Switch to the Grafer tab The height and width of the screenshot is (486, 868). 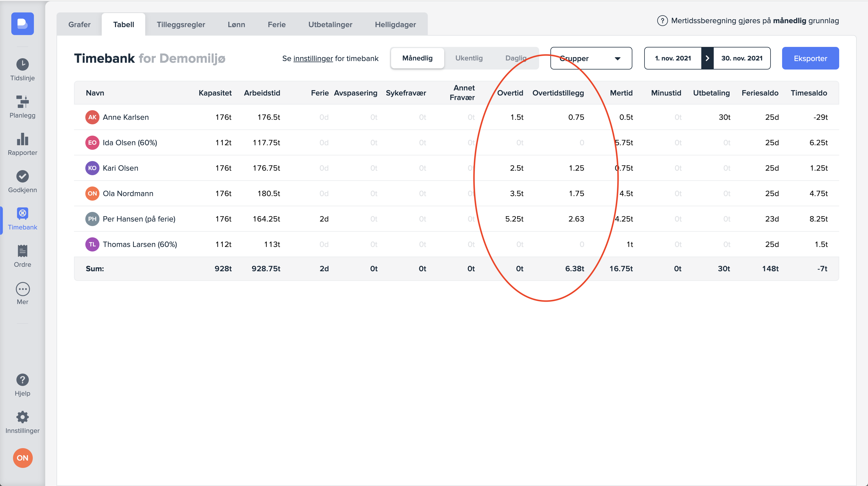pos(79,25)
